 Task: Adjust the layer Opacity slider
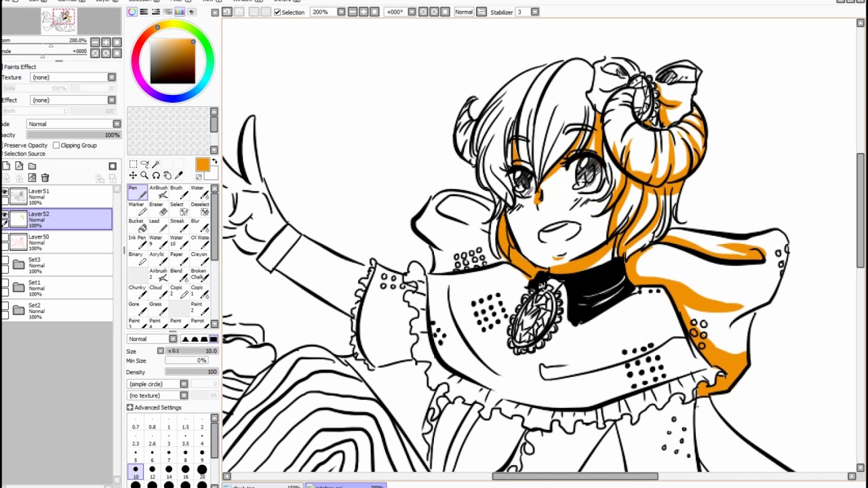(x=74, y=135)
